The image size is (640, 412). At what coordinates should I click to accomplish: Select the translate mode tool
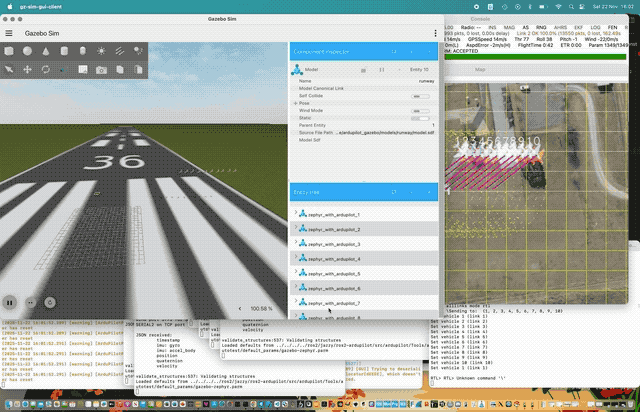click(x=27, y=69)
